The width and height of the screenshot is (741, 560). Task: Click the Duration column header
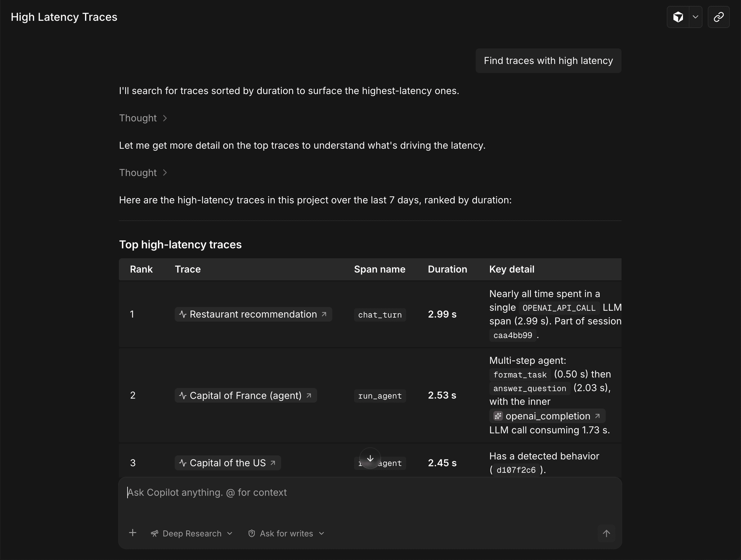447,269
